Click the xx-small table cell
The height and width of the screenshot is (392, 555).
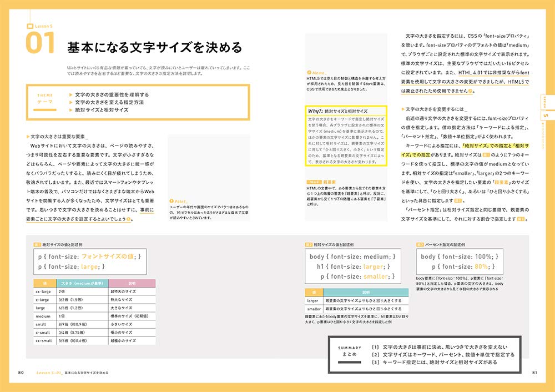[45, 341]
